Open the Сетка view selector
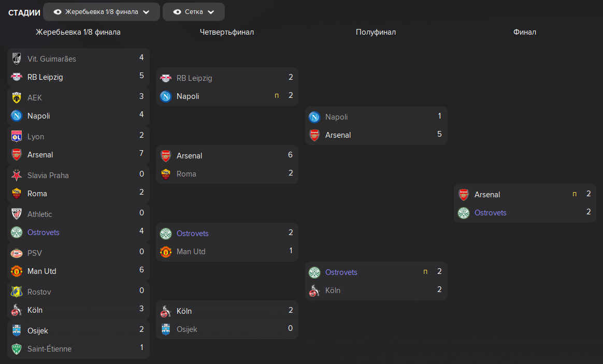The width and height of the screenshot is (603, 364). point(194,12)
